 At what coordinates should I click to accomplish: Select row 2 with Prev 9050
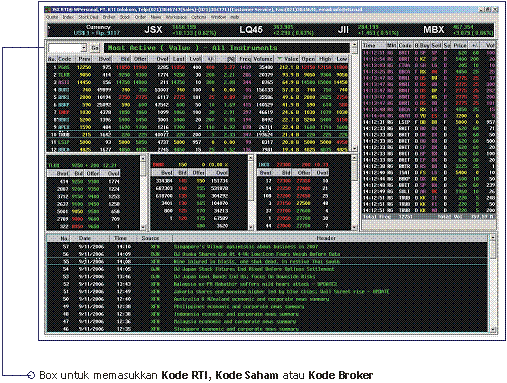point(198,75)
